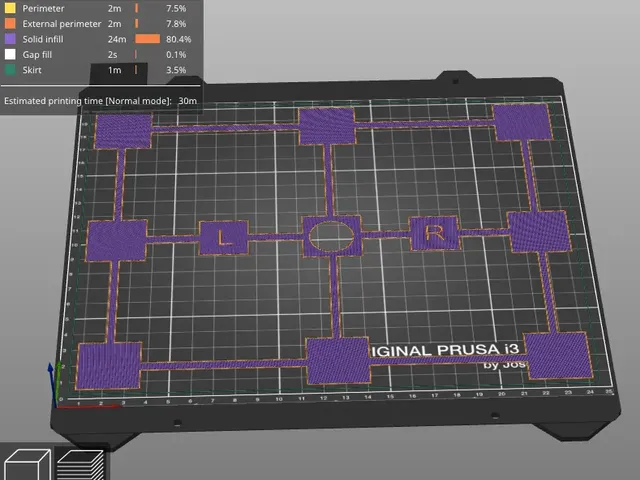Toggle the Gap fill white swatch
The height and width of the screenshot is (480, 640).
[10, 54]
